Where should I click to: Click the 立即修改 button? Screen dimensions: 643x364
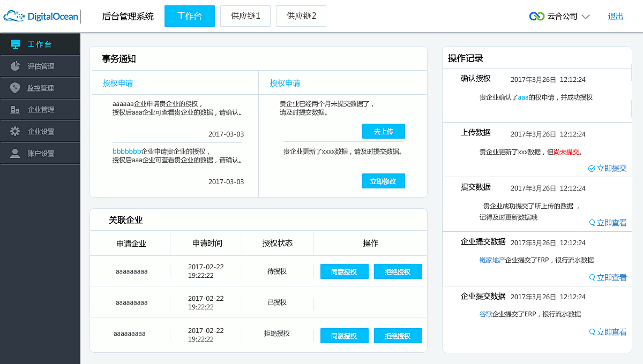[x=384, y=181]
